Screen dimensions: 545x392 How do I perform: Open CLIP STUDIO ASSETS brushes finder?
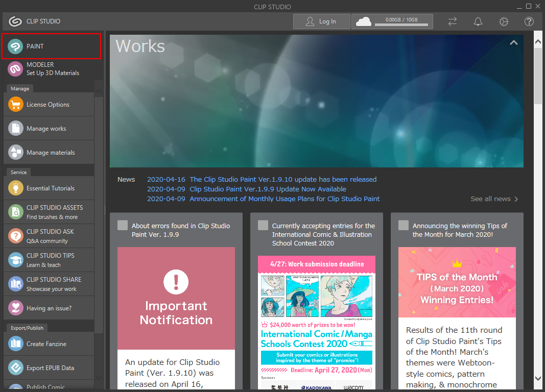(51, 212)
